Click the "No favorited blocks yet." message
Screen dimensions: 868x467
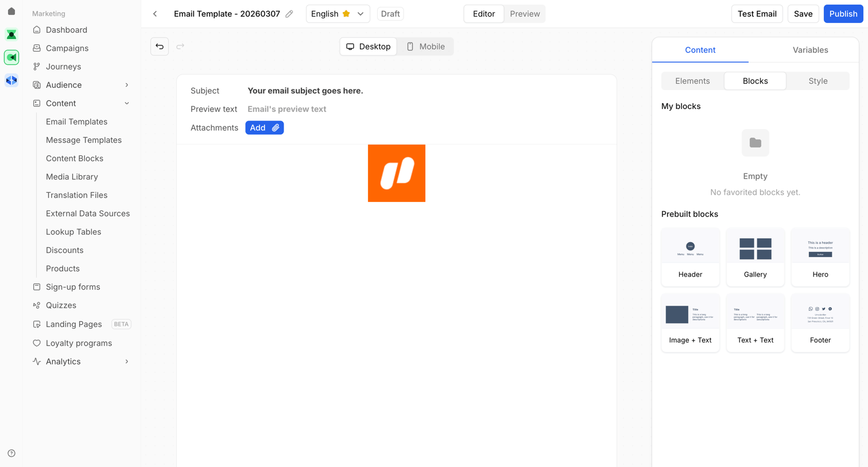click(755, 192)
